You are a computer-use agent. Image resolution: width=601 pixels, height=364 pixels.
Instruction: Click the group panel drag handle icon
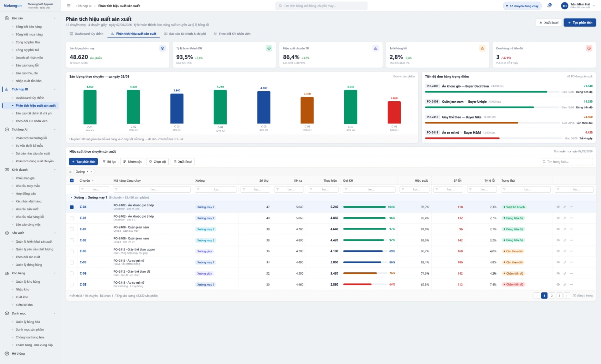pos(70,172)
